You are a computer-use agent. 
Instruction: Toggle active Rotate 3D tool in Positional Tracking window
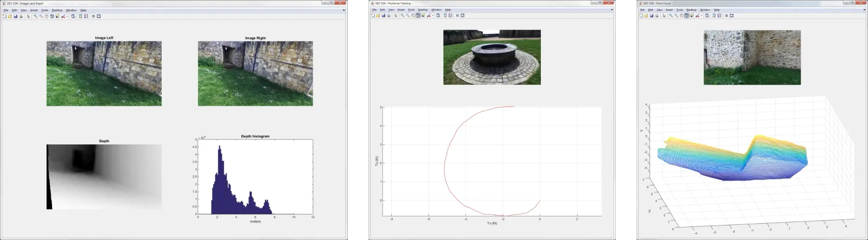(418, 16)
